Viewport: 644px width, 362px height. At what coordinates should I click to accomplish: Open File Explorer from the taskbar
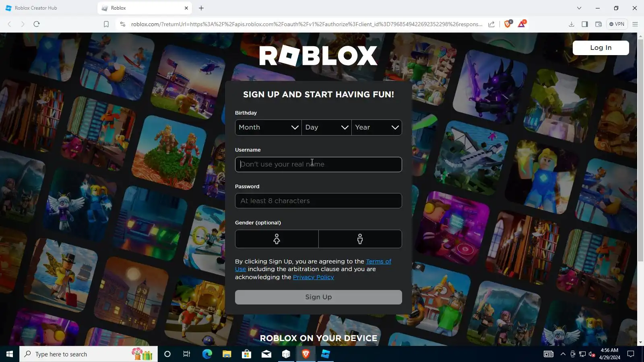point(227,354)
